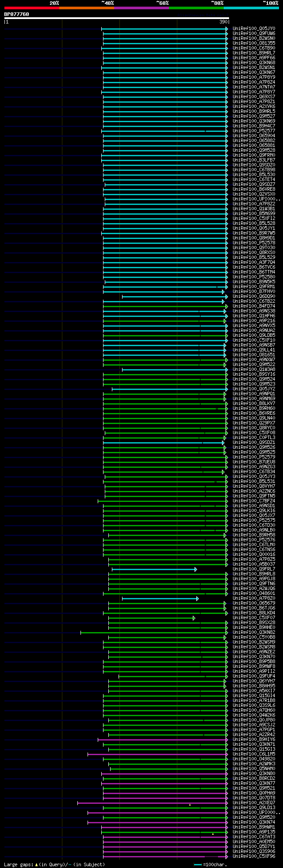Viewport: 283px width, 868px height.
Task: Click the cyan ~100% identity legend segment
Action: (x=251, y=8)
